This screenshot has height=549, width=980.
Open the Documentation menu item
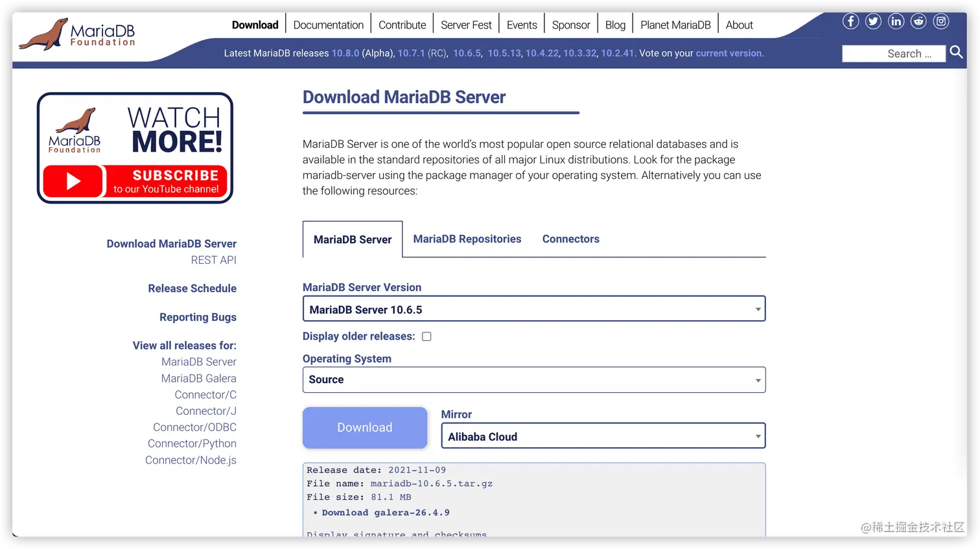point(329,25)
